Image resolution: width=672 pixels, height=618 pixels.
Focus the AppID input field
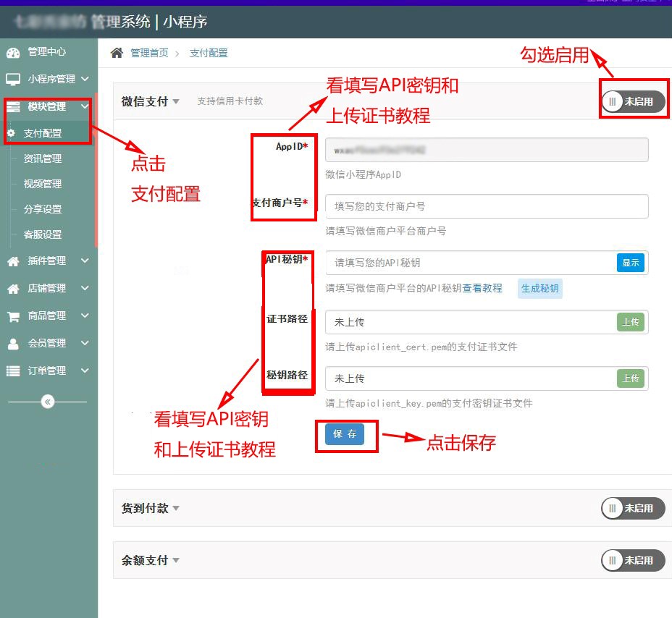point(487,150)
